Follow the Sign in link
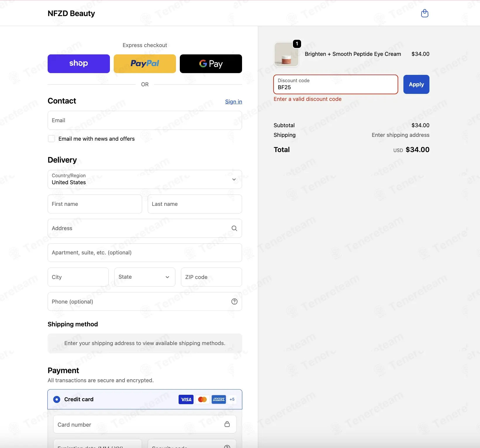480x448 pixels. click(234, 101)
